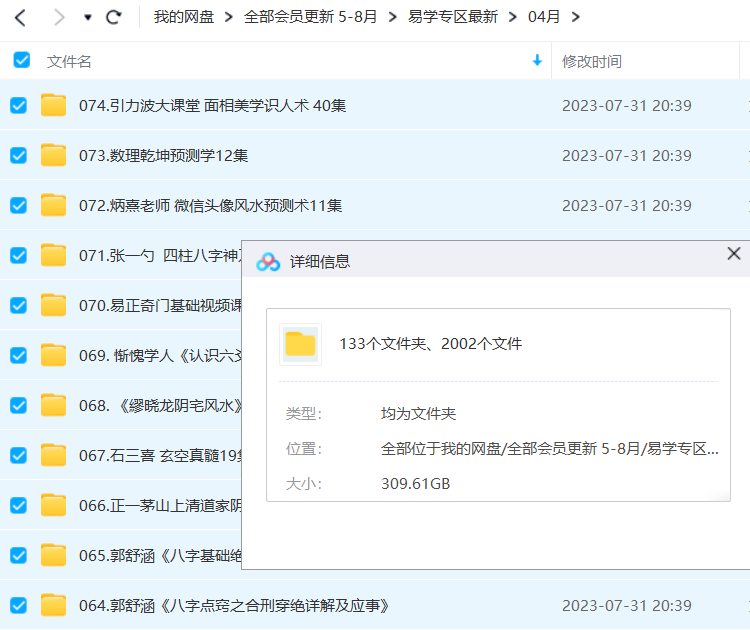This screenshot has width=750, height=630.
Task: Sort by 修改时间 column header
Action: (592, 61)
